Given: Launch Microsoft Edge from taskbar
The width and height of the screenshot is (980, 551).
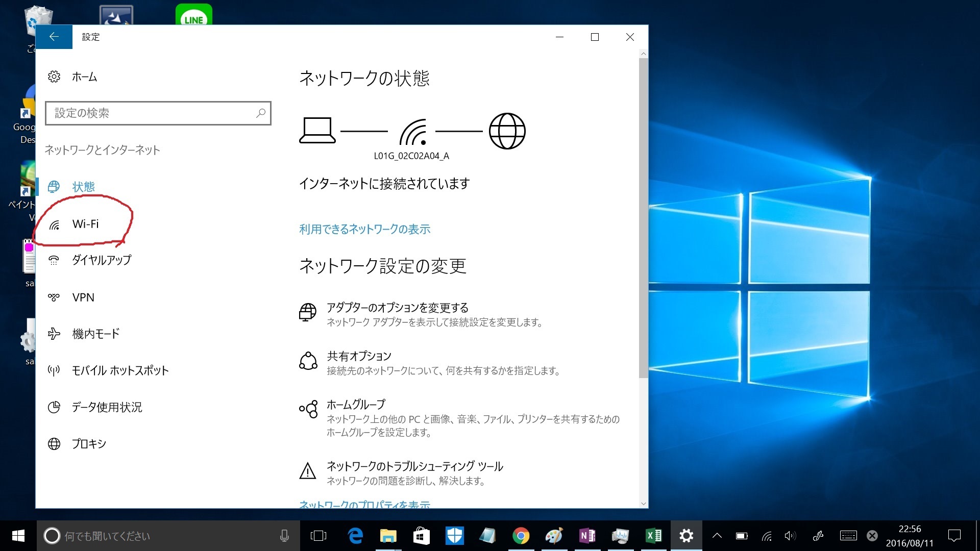Looking at the screenshot, I should tap(355, 536).
